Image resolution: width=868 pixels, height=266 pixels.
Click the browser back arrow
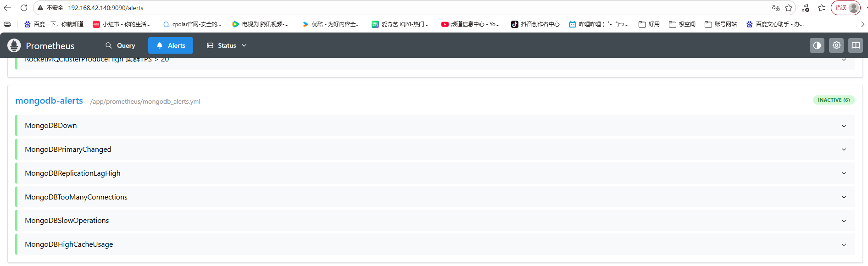[x=7, y=8]
